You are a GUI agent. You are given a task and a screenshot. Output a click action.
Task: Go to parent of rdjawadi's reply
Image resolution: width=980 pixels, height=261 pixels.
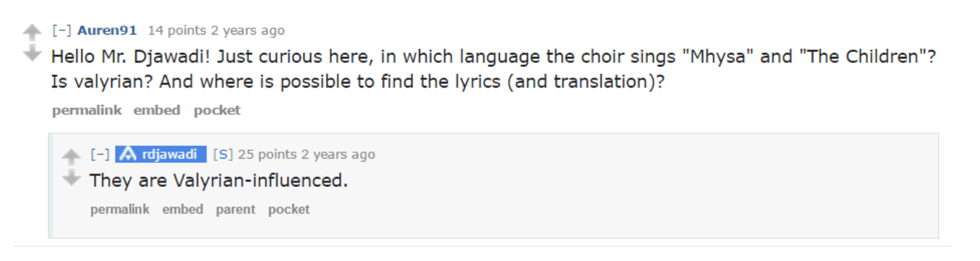[x=235, y=210]
